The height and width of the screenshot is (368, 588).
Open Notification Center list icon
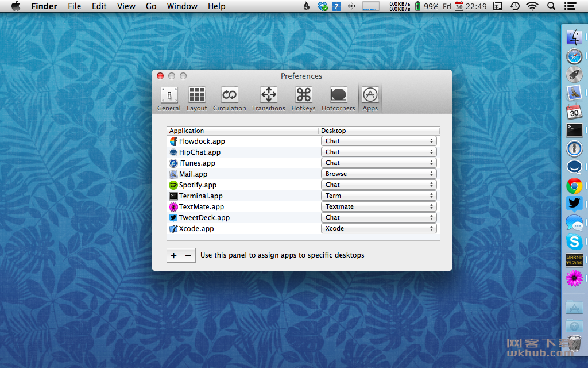click(570, 6)
